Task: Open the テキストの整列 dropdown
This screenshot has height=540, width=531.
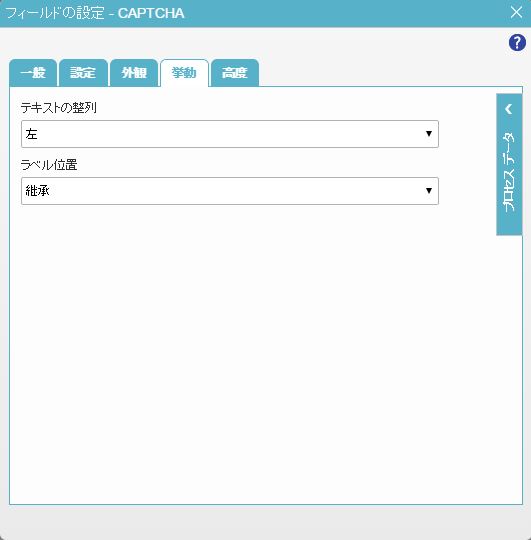Action: (x=230, y=134)
